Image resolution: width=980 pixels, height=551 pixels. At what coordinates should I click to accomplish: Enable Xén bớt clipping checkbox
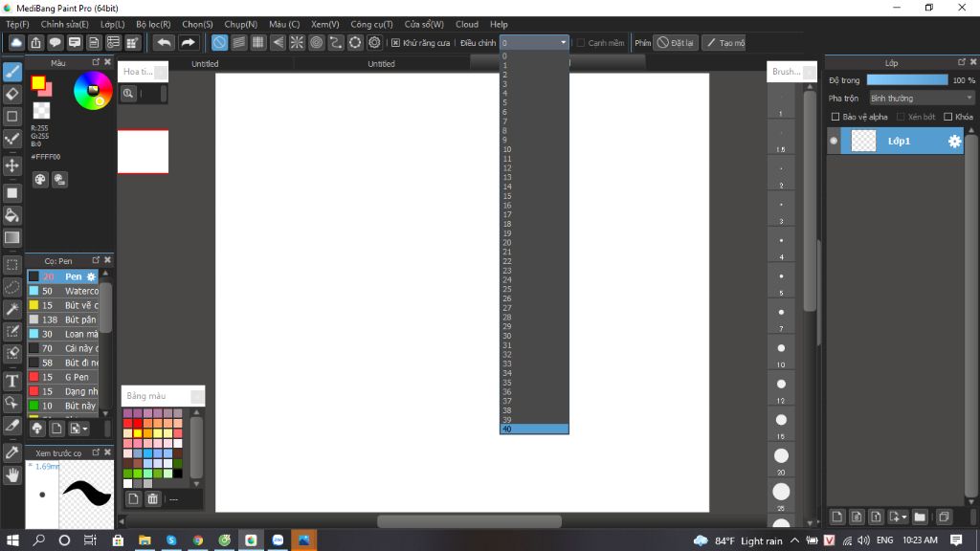tap(901, 117)
